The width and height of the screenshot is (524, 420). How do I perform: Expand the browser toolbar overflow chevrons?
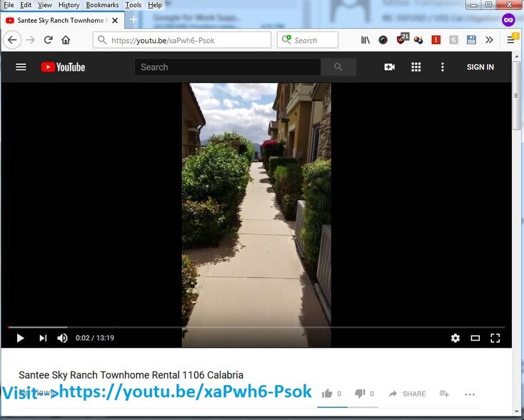[489, 40]
